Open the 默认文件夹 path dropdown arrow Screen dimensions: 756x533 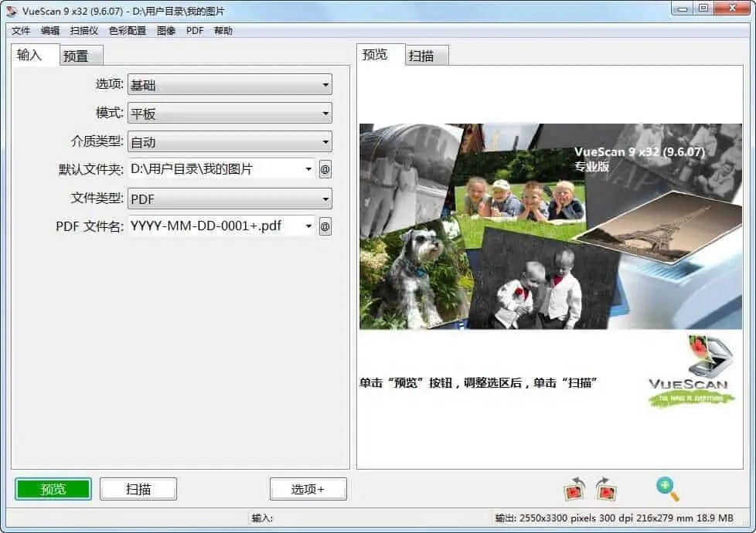(x=308, y=169)
